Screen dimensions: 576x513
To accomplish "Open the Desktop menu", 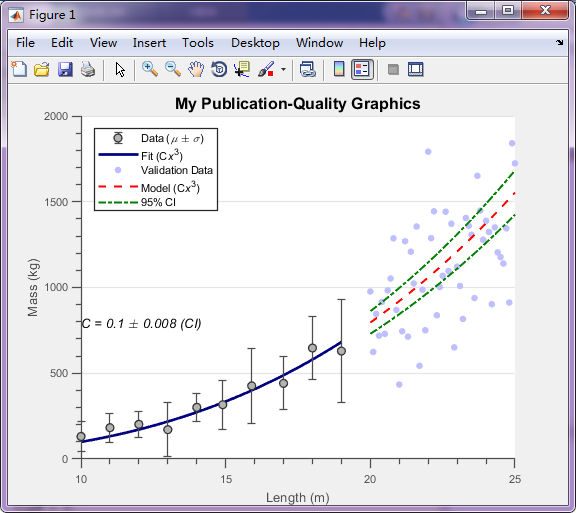I will click(x=255, y=43).
